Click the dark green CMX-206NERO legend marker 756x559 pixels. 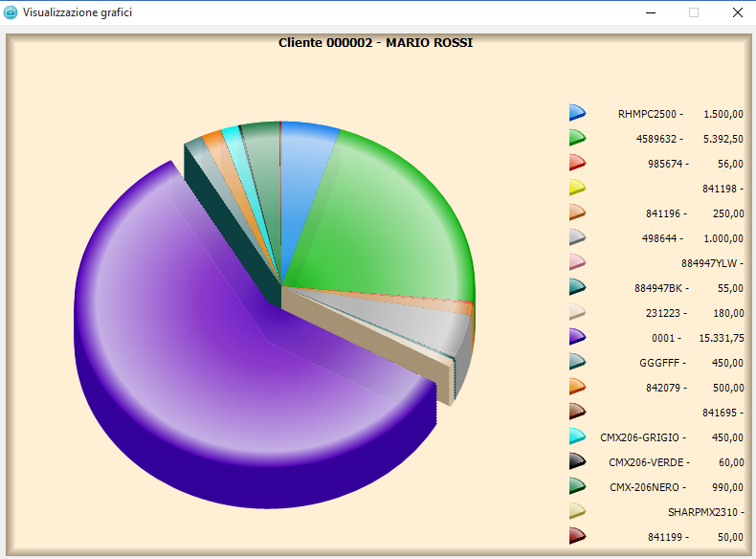click(x=577, y=486)
